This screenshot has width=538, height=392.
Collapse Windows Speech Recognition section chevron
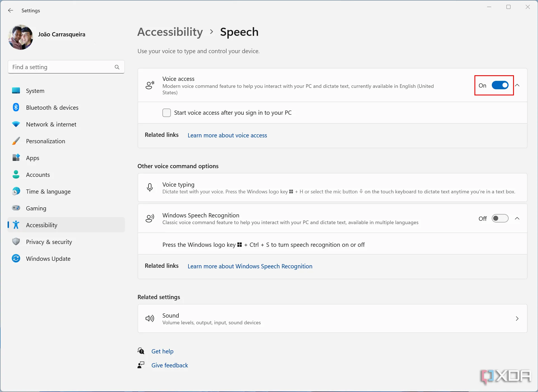518,219
